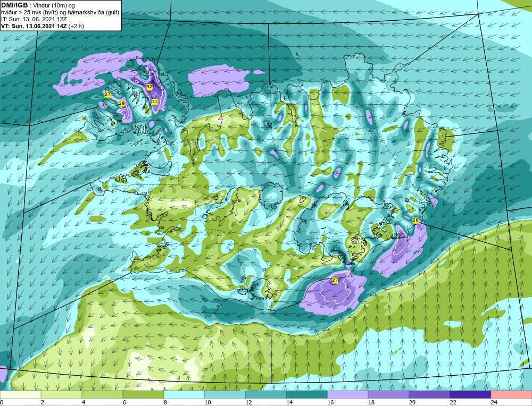This screenshot has height=406, width=532.
Task: Pick the 16–18 m/s lavender swatch
Action: click(347, 395)
